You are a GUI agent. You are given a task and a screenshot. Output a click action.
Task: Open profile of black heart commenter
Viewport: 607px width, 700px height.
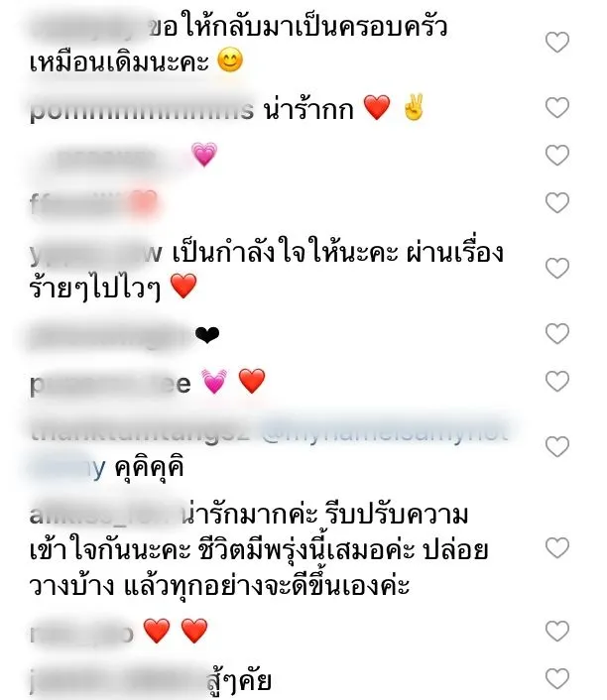[x=110, y=336]
